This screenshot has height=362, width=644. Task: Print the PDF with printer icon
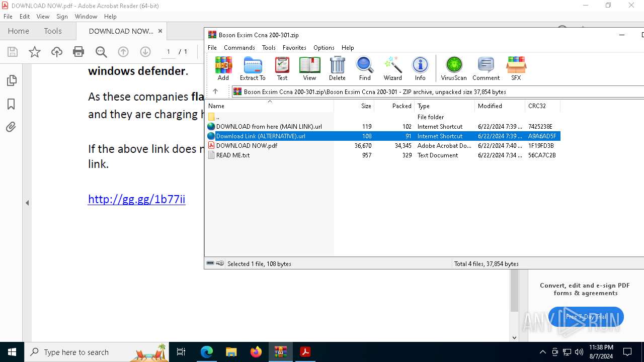78,52
